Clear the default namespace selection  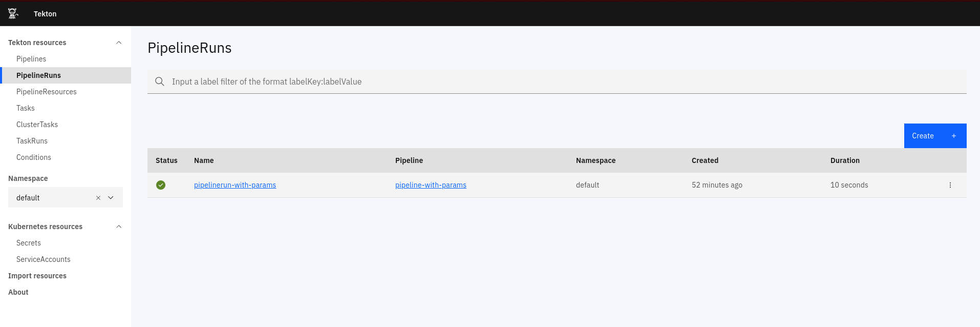(98, 198)
